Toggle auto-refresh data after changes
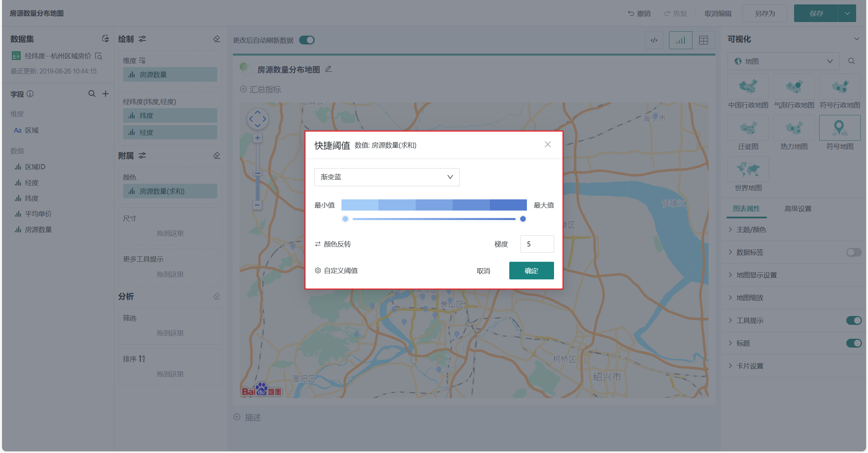 (x=307, y=40)
